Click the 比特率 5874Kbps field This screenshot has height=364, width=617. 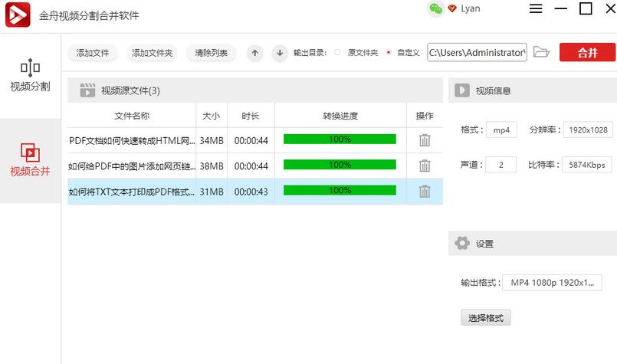pos(586,165)
